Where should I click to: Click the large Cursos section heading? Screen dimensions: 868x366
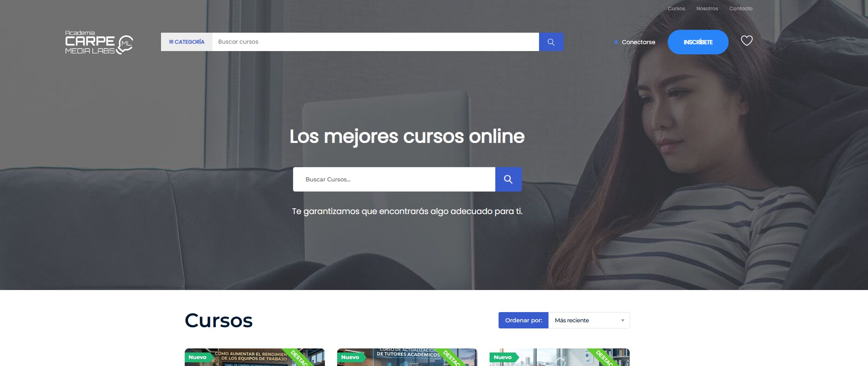pos(219,321)
